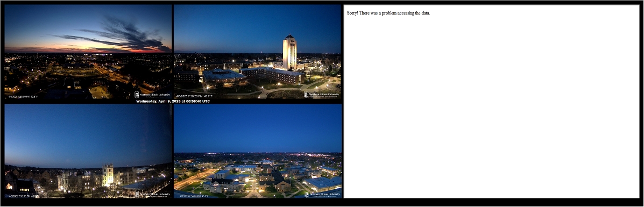Screen dimensions: 644x207
Task: Click the NIU logo on tower webcam image
Action: [x=322, y=95]
